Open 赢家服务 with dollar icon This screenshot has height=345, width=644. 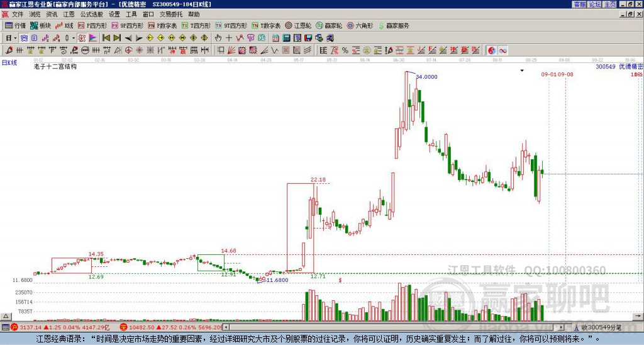[394, 25]
